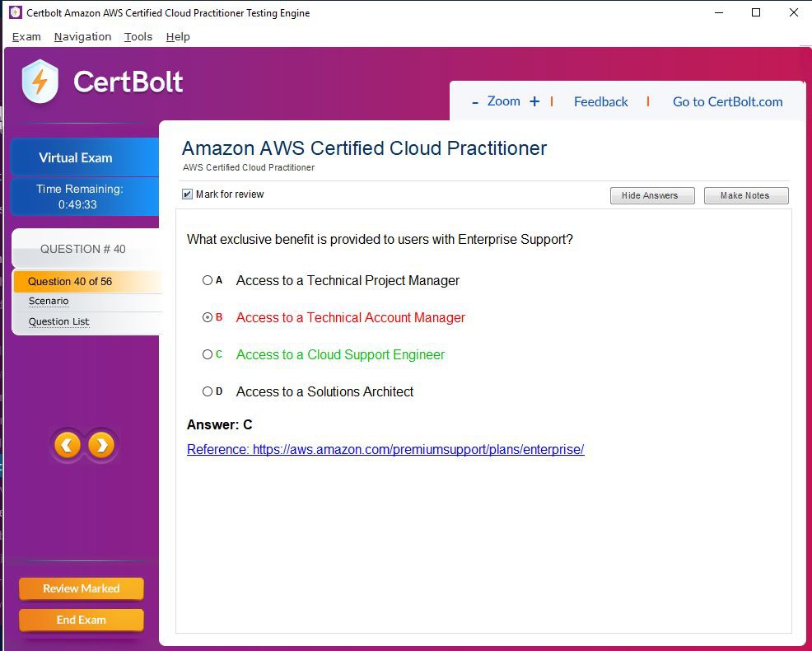Screen dimensions: 812x651
Task: Toggle the Mark for review checkbox
Action: click(188, 194)
